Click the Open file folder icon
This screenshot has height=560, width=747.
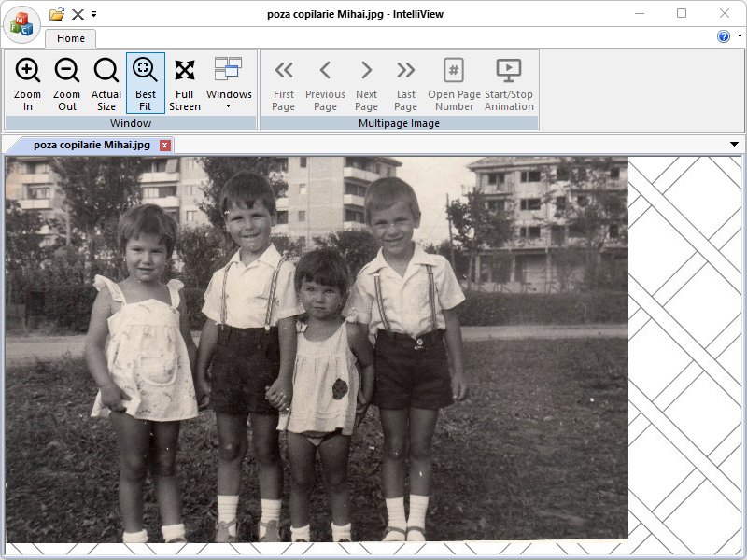[x=57, y=14]
